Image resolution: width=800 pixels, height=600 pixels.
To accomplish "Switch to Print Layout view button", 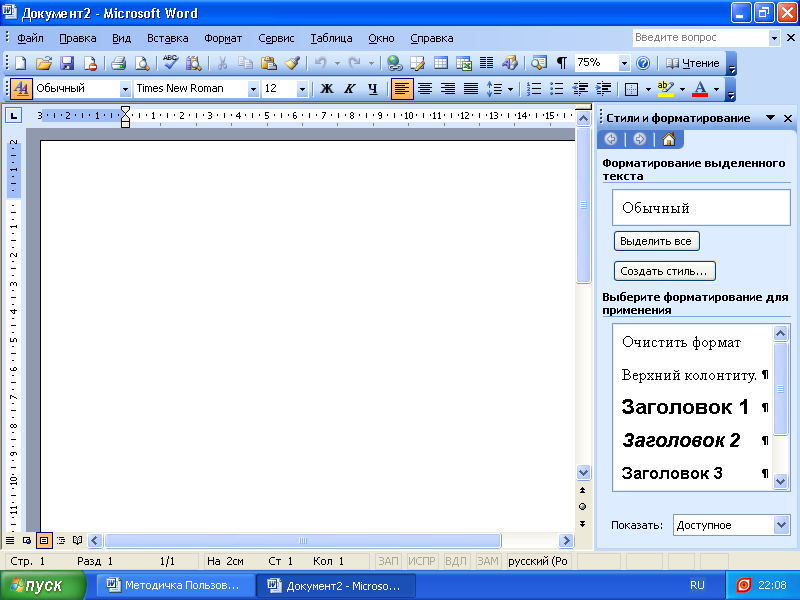I will tap(44, 540).
